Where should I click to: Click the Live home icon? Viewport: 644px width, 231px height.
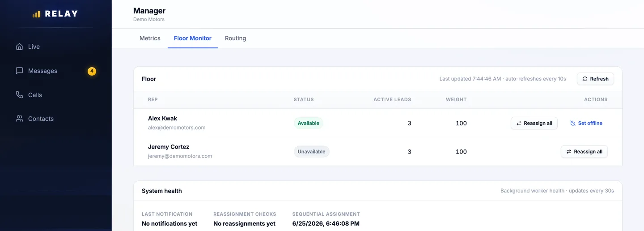(x=19, y=47)
